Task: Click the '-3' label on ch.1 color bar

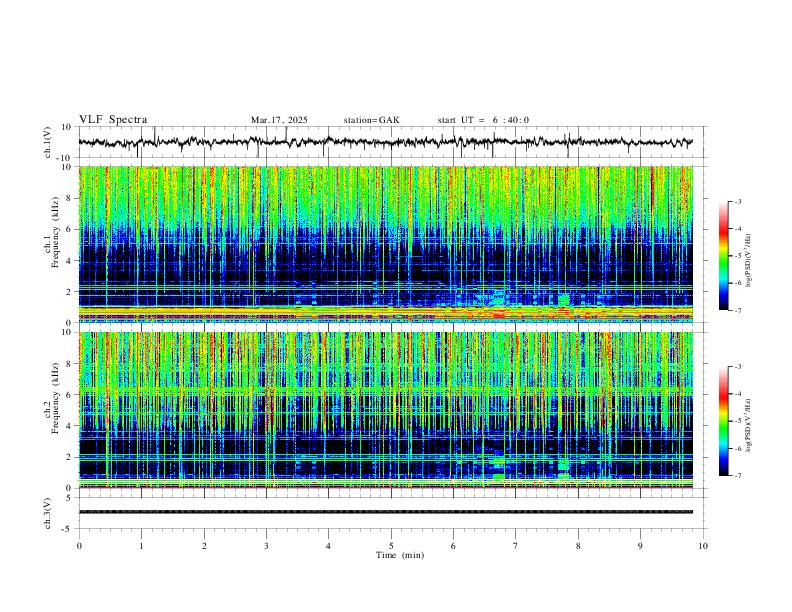Action: 738,201
